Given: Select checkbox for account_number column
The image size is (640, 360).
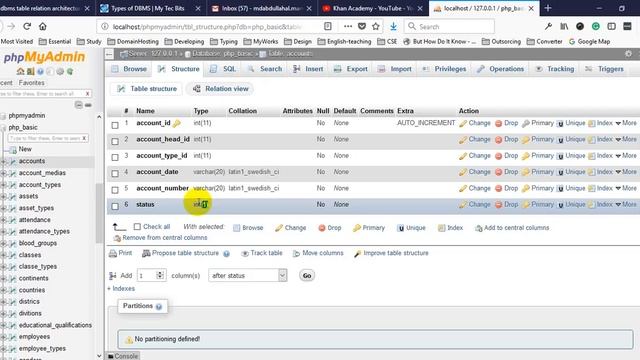Looking at the screenshot, I should 115,190.
